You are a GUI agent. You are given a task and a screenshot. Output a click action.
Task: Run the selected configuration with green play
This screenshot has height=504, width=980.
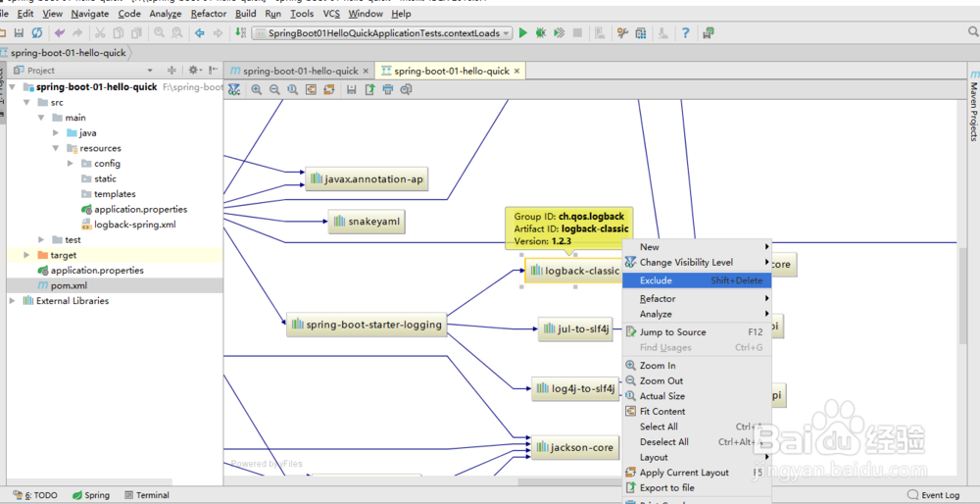point(523,33)
